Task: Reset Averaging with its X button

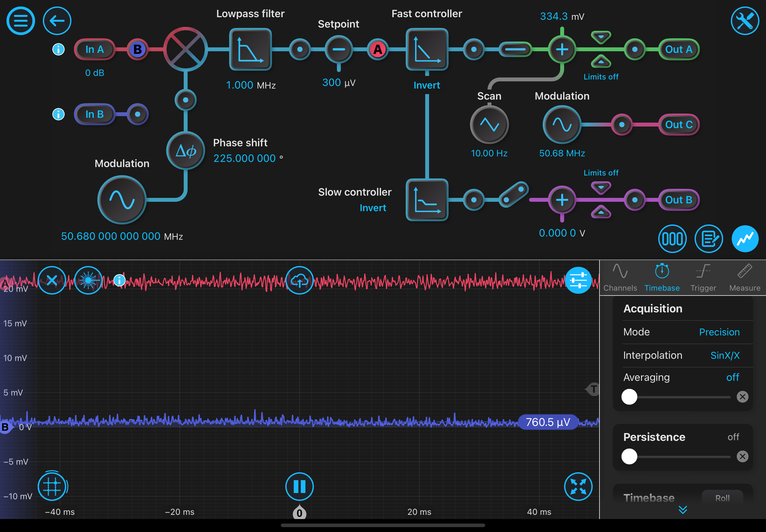Action: pyautogui.click(x=742, y=397)
